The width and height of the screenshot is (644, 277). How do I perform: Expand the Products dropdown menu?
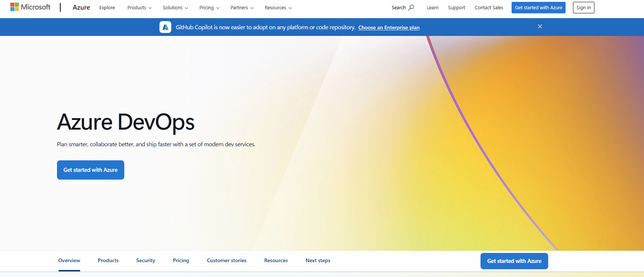pyautogui.click(x=139, y=8)
